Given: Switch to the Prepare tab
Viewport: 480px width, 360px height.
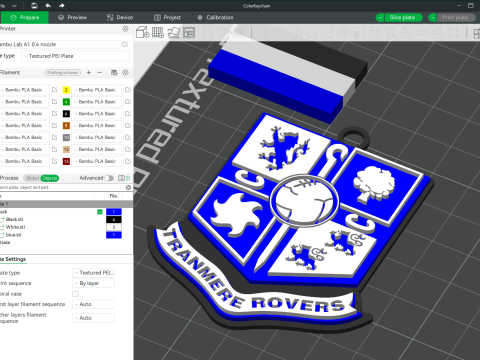Looking at the screenshot, I should (x=25, y=17).
